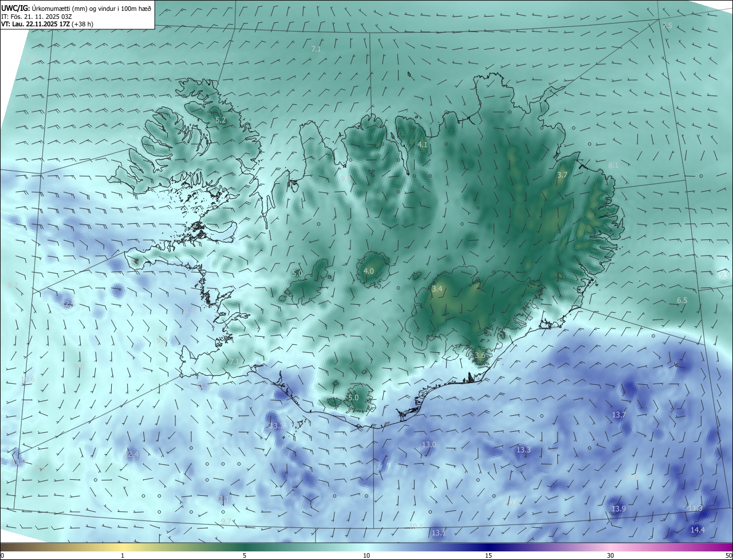Select the 1 tick label on colour scale

(123, 555)
